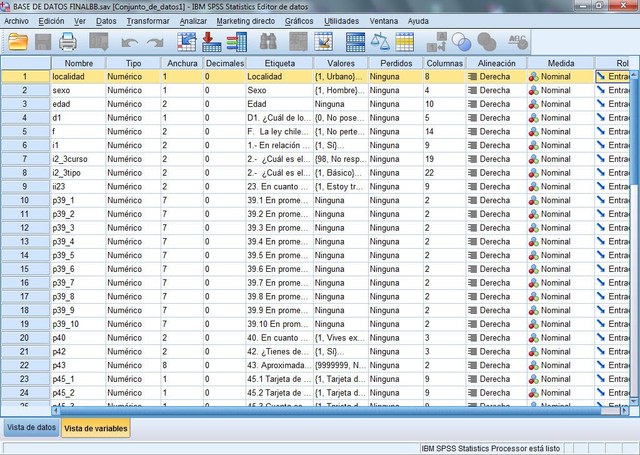
Task: Click the Select cases icon
Action: tap(404, 42)
